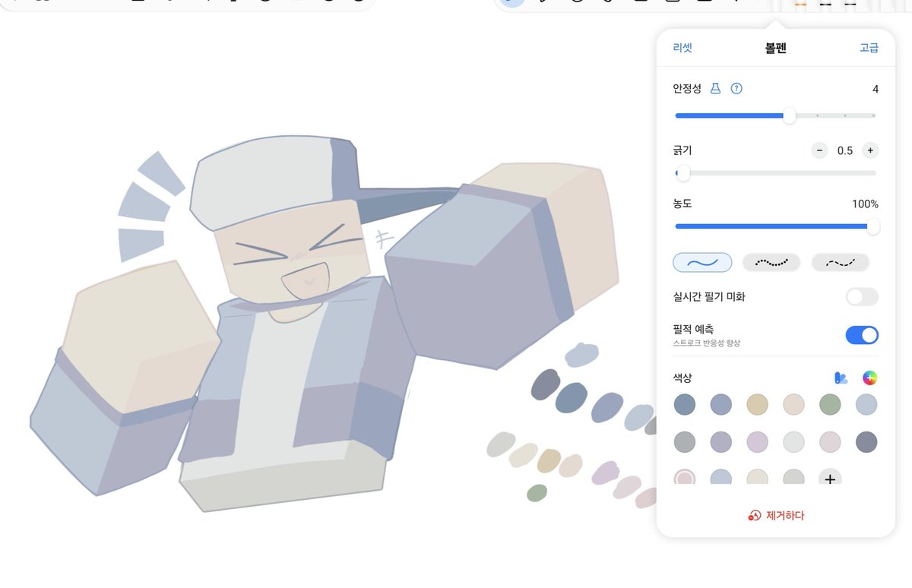Open the help icon next to 안정성
Viewport: 912px width, 588px height.
point(736,89)
